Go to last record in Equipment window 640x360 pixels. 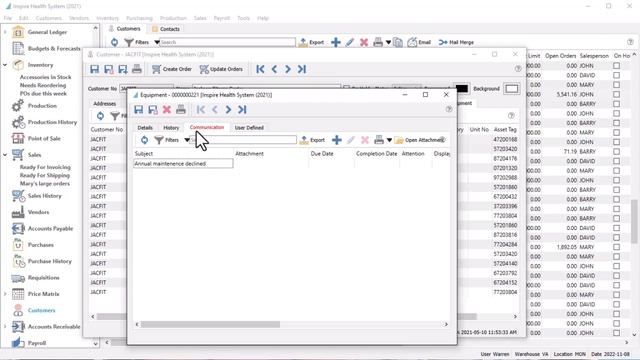click(242, 109)
